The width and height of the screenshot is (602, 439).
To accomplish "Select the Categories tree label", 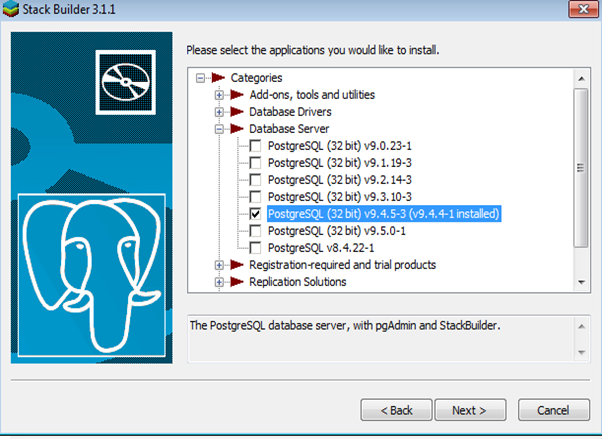I will pos(256,78).
